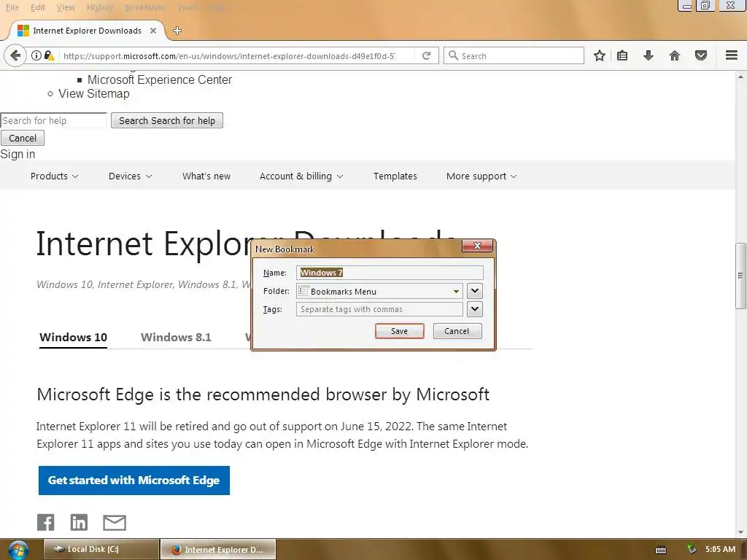Open the File menu
Viewport: 747px width, 560px height.
tap(12, 7)
